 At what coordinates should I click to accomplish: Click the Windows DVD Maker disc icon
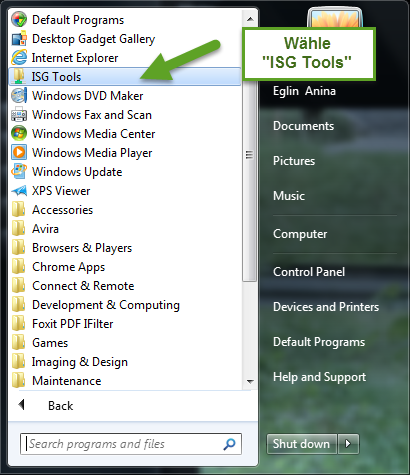tap(19, 96)
